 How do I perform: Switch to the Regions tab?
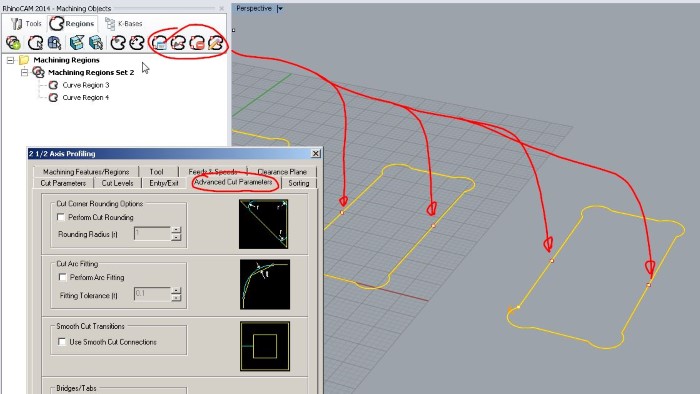point(72,24)
